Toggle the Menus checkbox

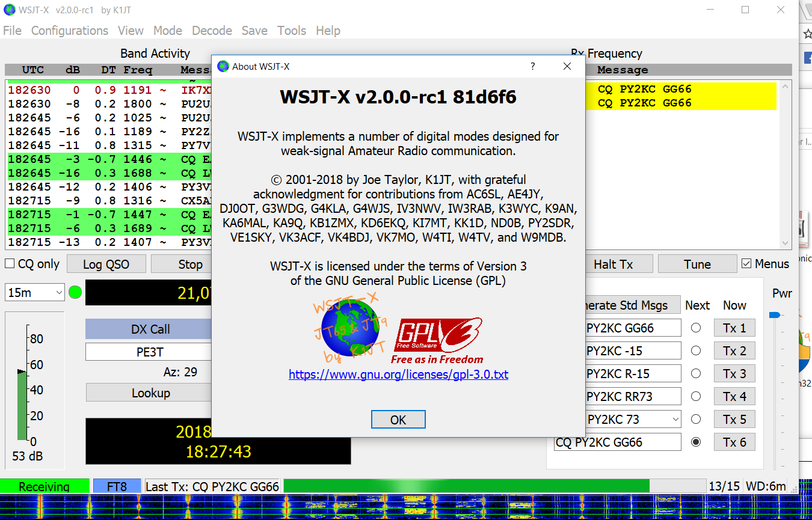coord(746,264)
